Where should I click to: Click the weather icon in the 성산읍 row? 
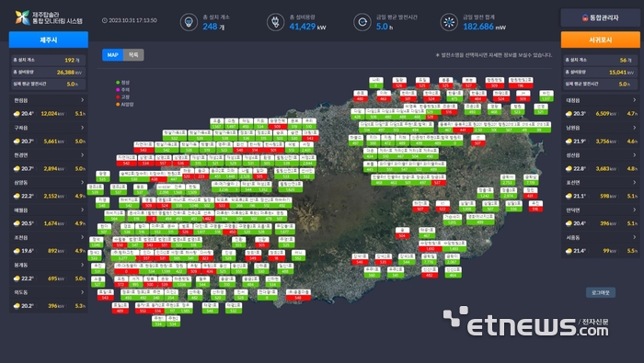569,168
